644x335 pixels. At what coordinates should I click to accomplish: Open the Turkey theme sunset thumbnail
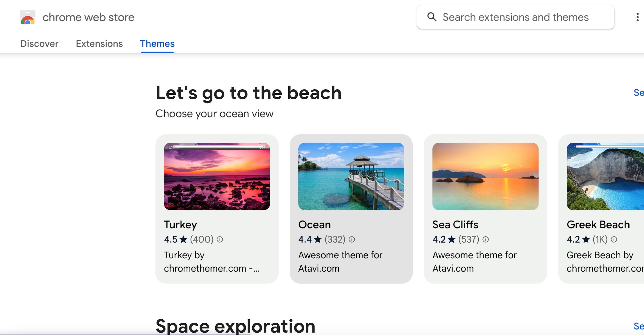point(217,176)
